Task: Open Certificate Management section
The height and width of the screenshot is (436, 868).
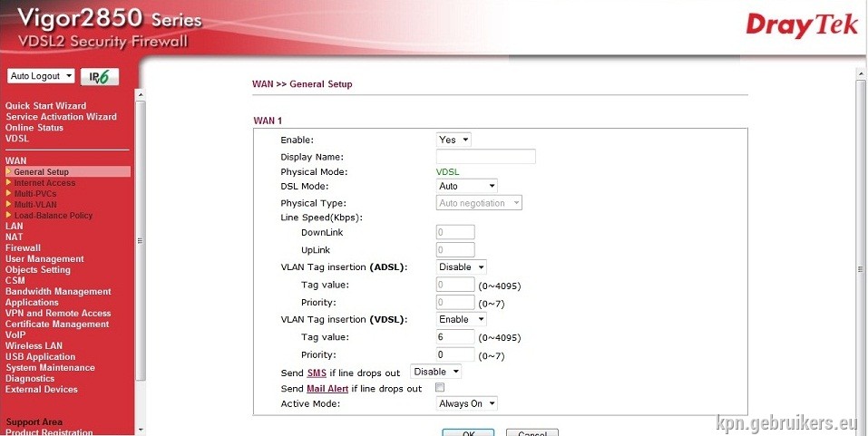Action: (57, 325)
